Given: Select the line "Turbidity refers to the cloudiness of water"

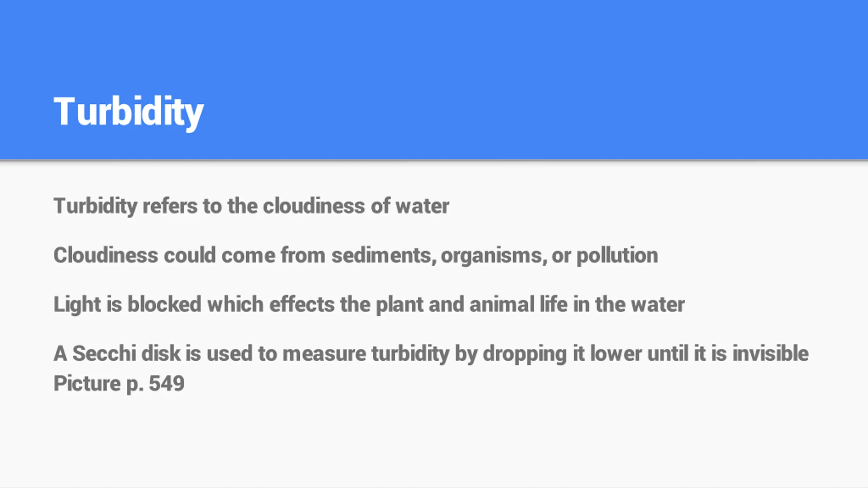Looking at the screenshot, I should point(251,206).
